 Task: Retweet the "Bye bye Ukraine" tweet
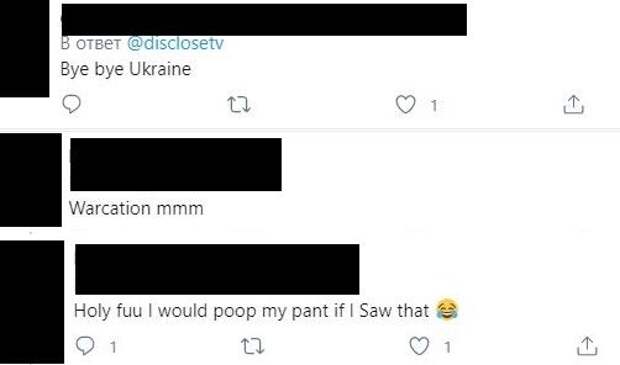click(239, 105)
